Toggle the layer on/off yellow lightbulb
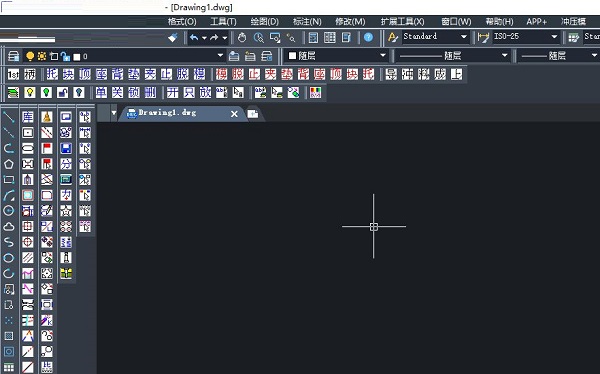The image size is (600, 374). (30, 56)
